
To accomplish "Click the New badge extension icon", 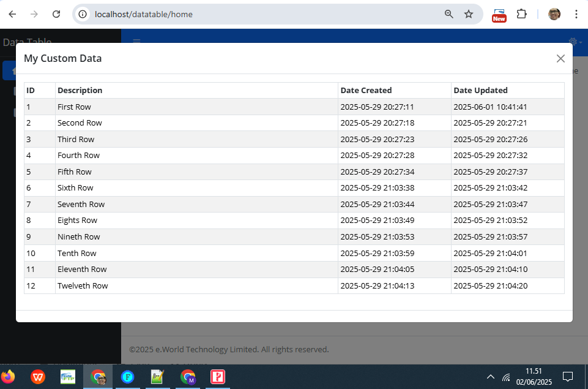I will pos(499,15).
